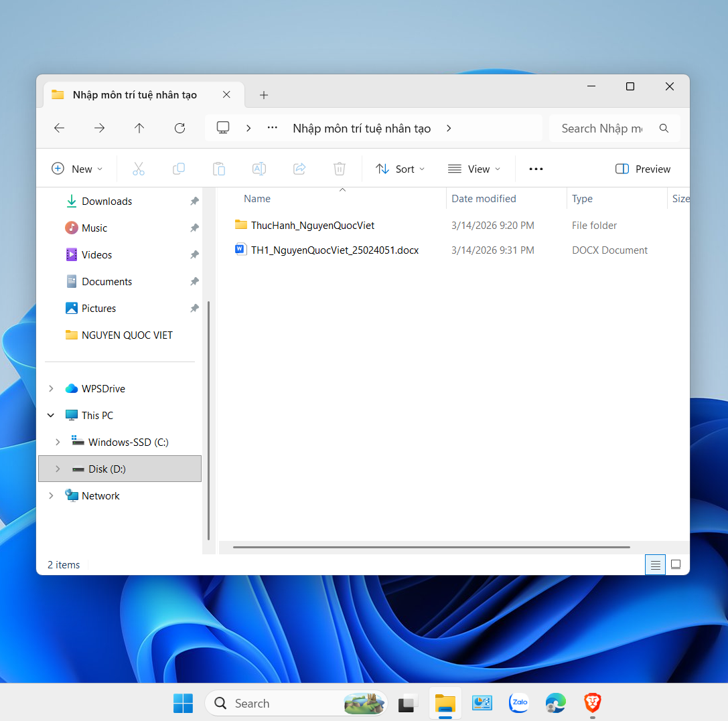Sort by the Name column header
The width and height of the screenshot is (728, 721).
pyautogui.click(x=257, y=199)
